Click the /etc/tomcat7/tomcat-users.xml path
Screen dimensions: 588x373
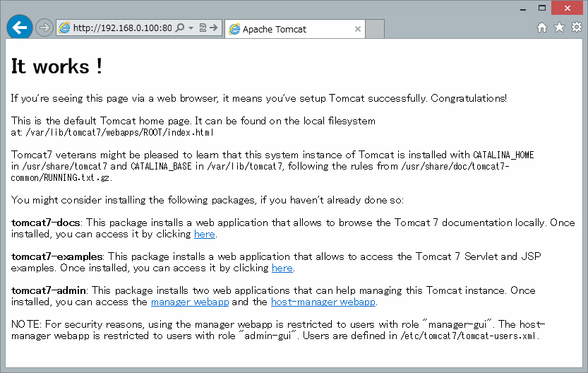(x=468, y=336)
